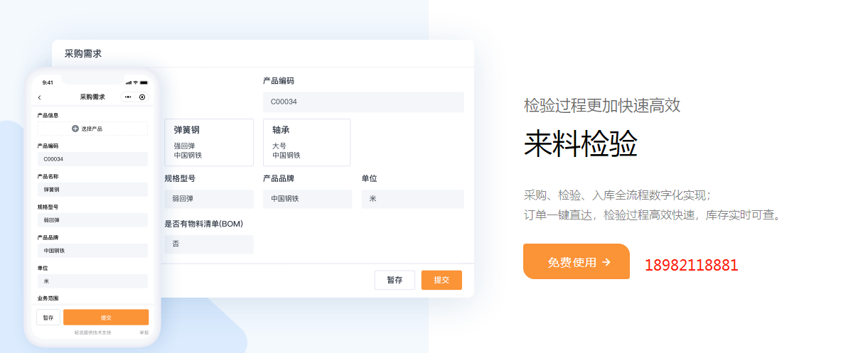The height and width of the screenshot is (353, 868).
Task: Click the 产品编码 label in desktop form
Action: point(279,81)
